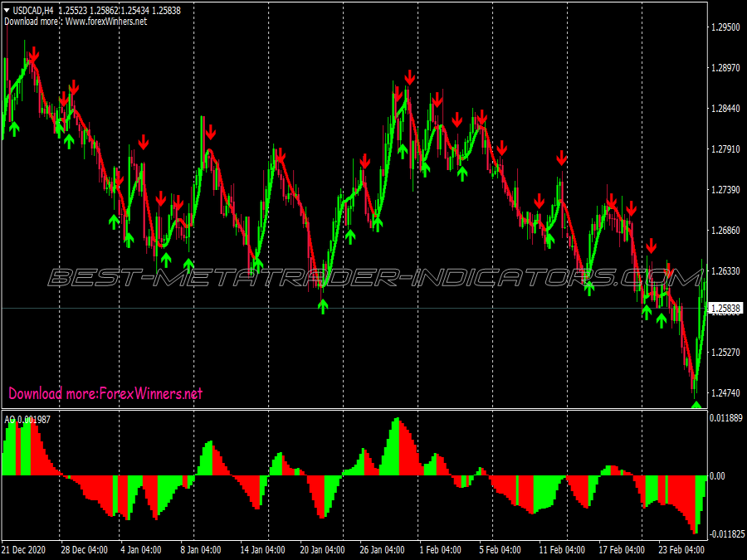This screenshot has height=560, width=747.
Task: Click the OHLC values 1.25523 1.25862 1.25434 1.25838
Action: tap(120, 11)
